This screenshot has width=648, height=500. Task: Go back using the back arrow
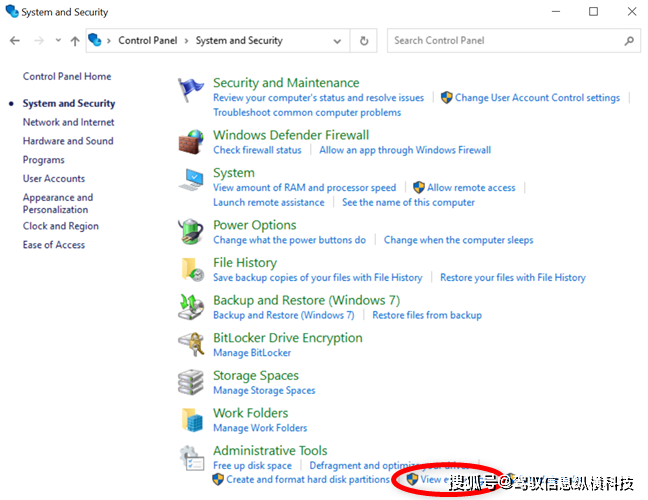pyautogui.click(x=15, y=40)
